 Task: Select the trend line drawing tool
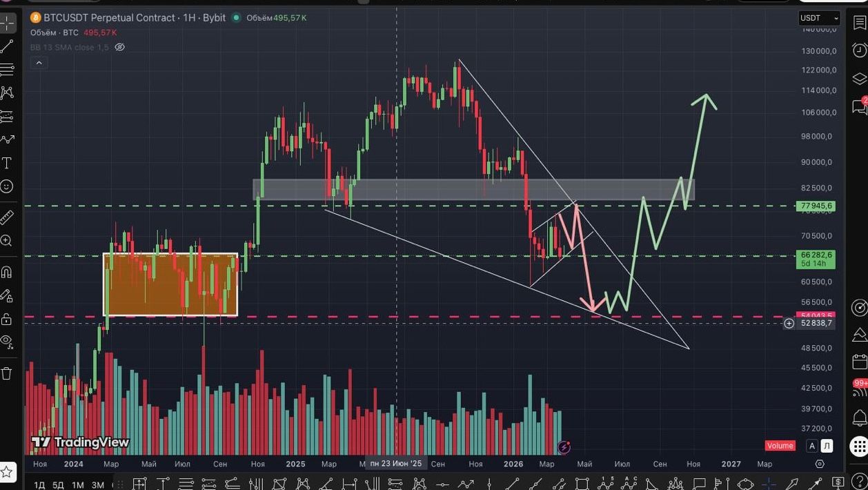click(x=7, y=46)
